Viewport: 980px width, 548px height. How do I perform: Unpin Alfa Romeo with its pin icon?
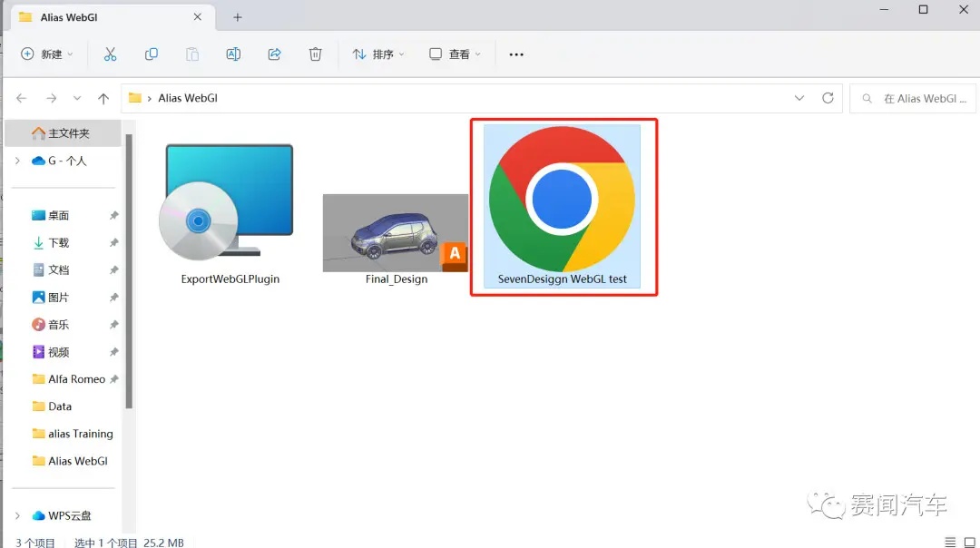[x=113, y=378]
